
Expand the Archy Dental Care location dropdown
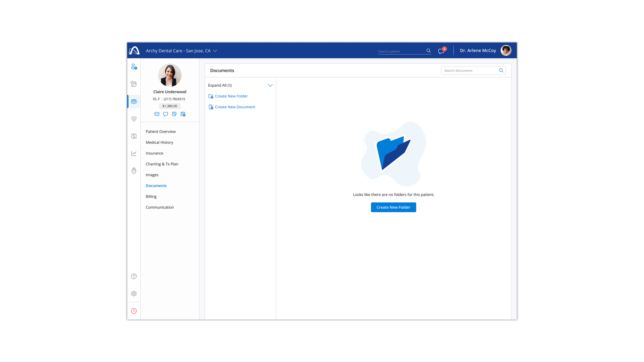coord(215,51)
